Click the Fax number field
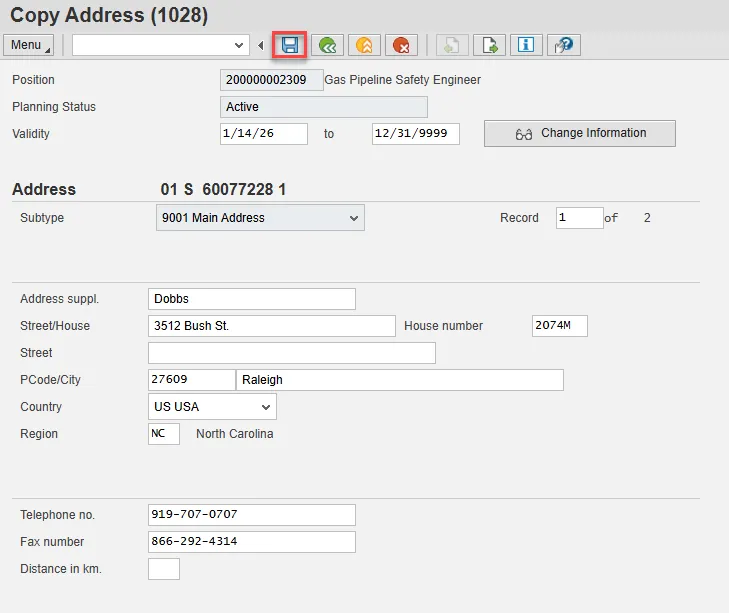 tap(252, 542)
